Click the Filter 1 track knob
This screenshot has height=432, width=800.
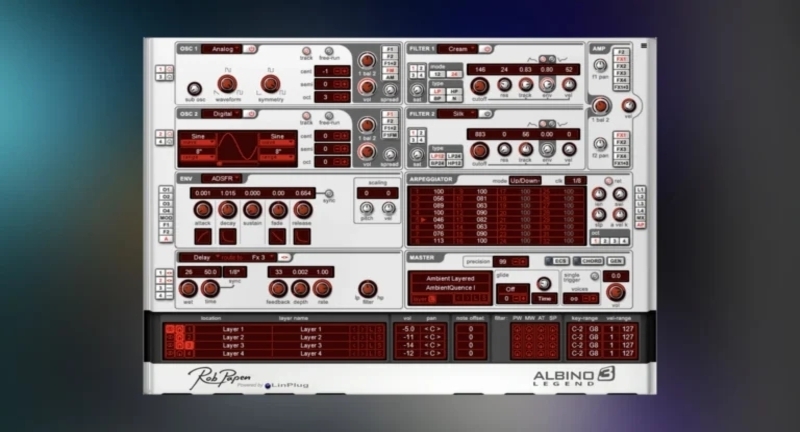point(526,85)
